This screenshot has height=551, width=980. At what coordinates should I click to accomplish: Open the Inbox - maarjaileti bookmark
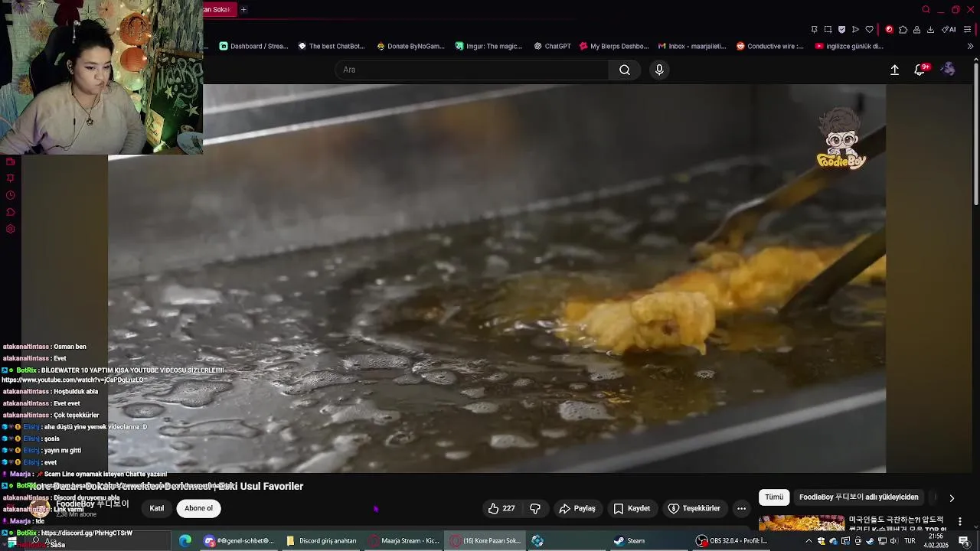692,46
